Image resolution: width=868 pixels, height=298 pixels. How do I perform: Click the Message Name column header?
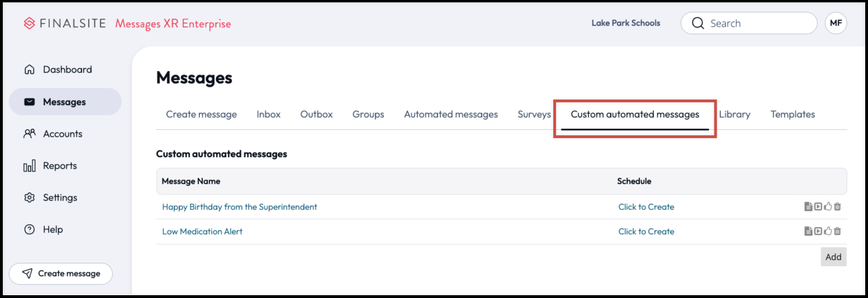coord(191,181)
